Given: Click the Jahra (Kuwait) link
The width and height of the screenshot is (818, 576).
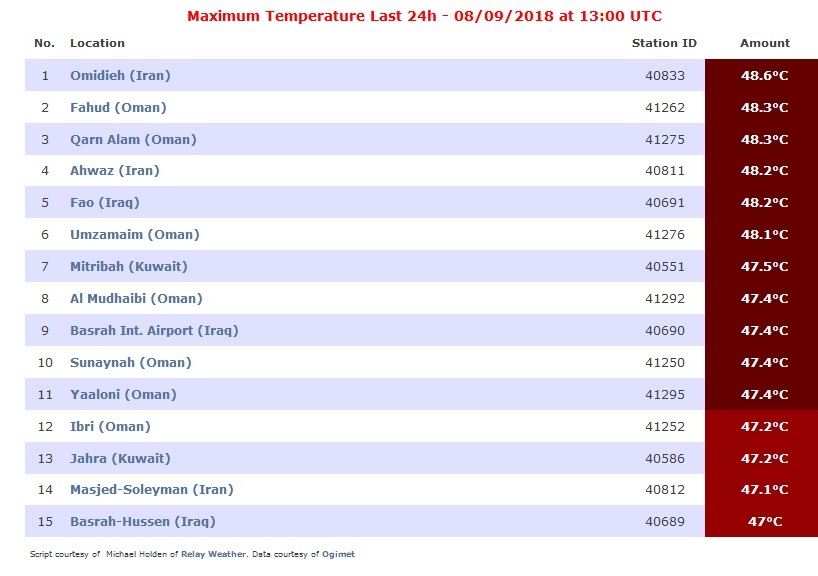Looking at the screenshot, I should 121,459.
